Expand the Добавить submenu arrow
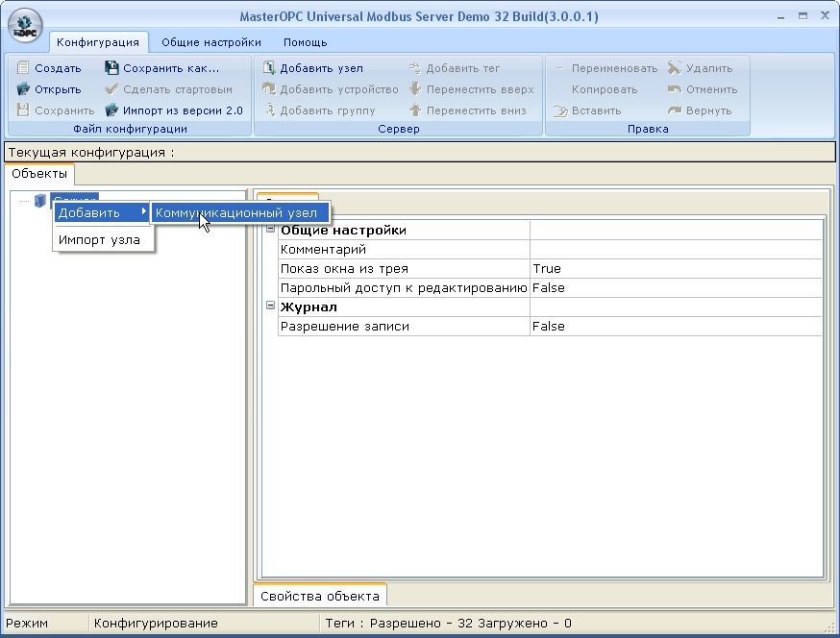 (x=144, y=212)
